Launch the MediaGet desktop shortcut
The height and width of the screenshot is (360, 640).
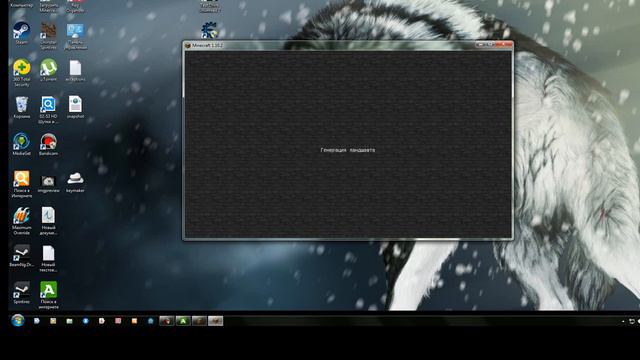[21, 144]
